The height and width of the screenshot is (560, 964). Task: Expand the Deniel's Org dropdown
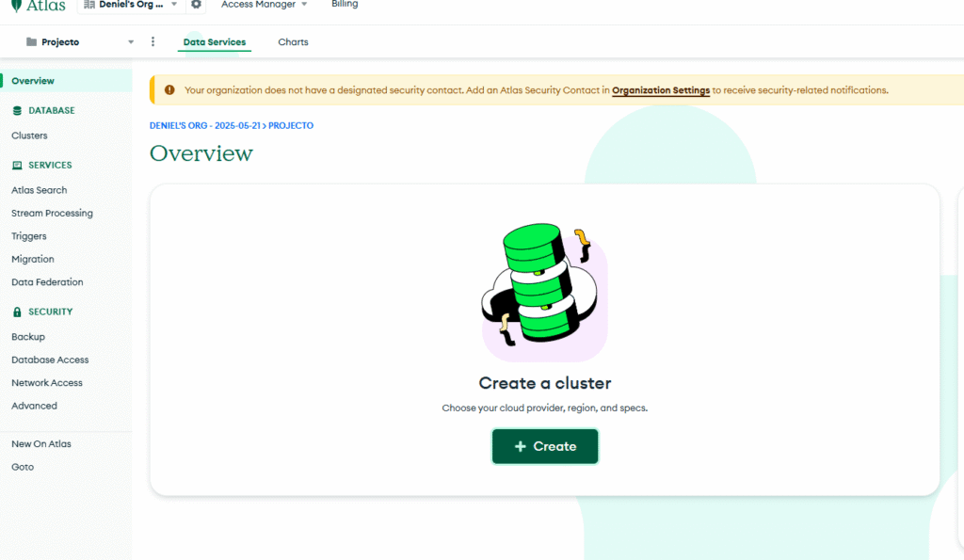point(174,5)
